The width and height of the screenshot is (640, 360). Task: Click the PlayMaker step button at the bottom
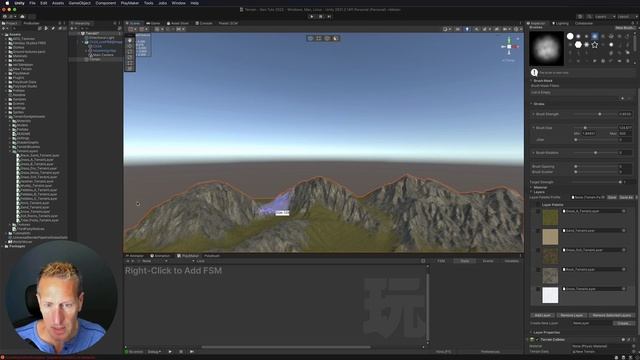[191, 351]
